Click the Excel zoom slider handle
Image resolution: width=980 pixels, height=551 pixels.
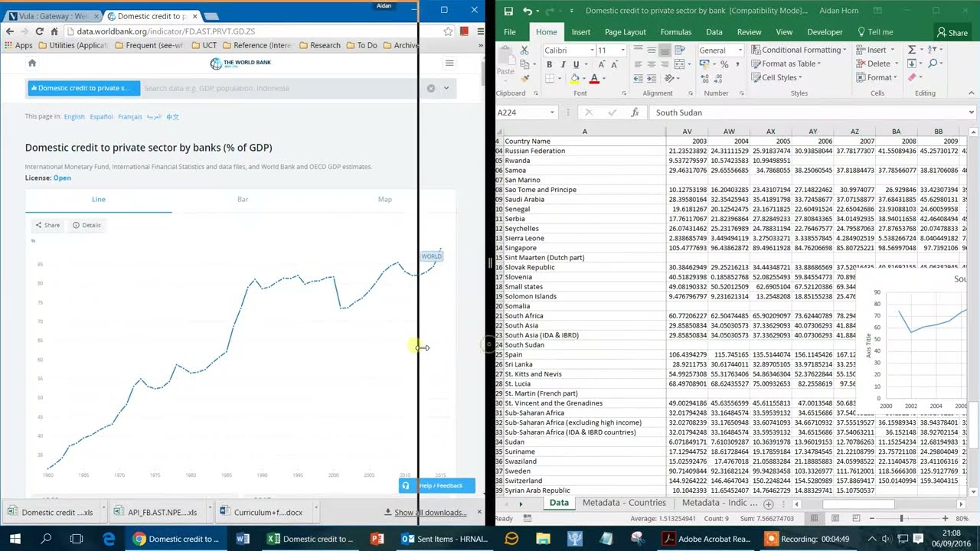(x=901, y=519)
